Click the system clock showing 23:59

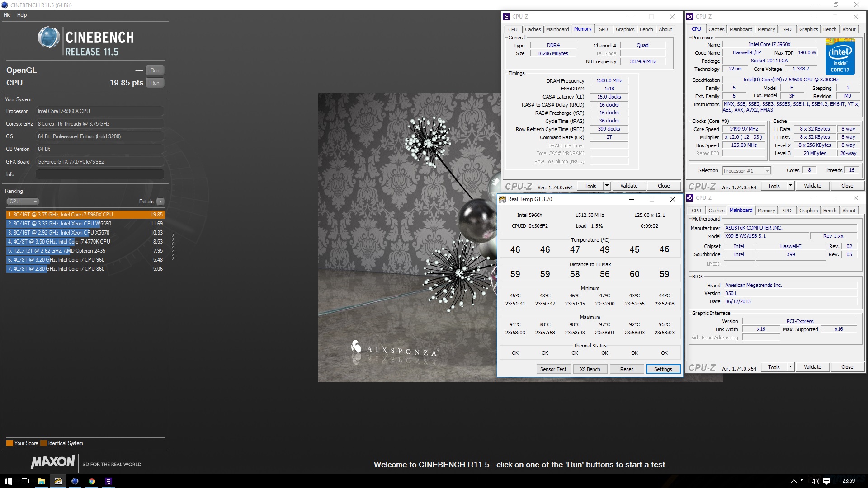849,481
